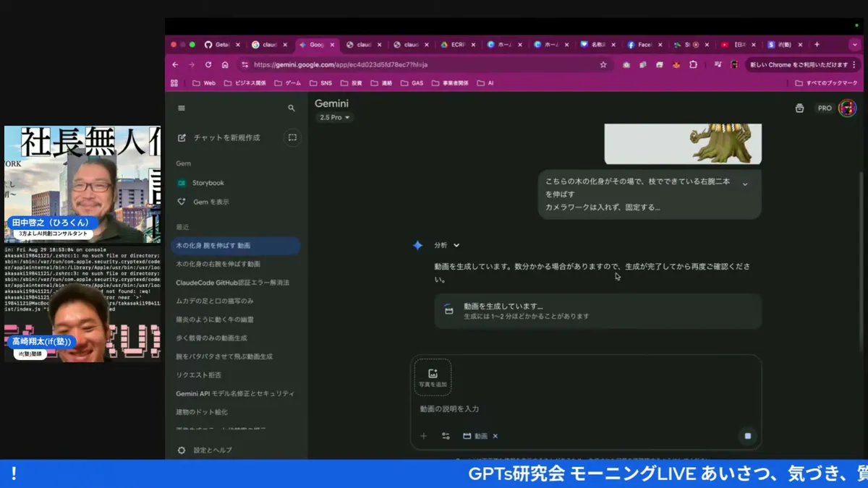
Task: Expand the user prompt chevron
Action: pos(745,184)
